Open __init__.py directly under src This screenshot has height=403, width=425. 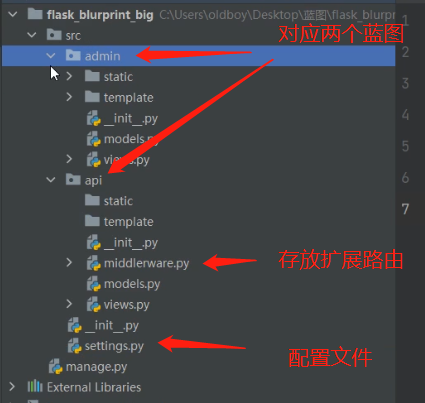(112, 325)
